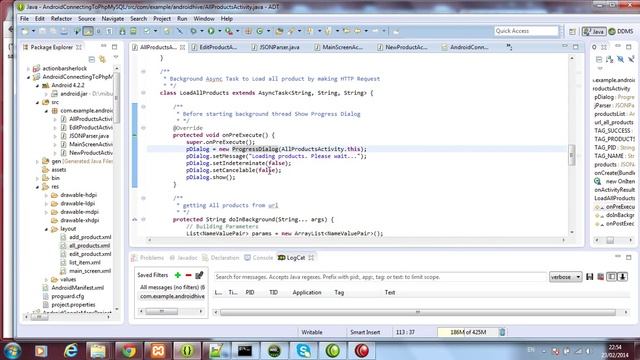
Task: Select the com.example.androidhive LogCat filter
Action: coord(172,296)
